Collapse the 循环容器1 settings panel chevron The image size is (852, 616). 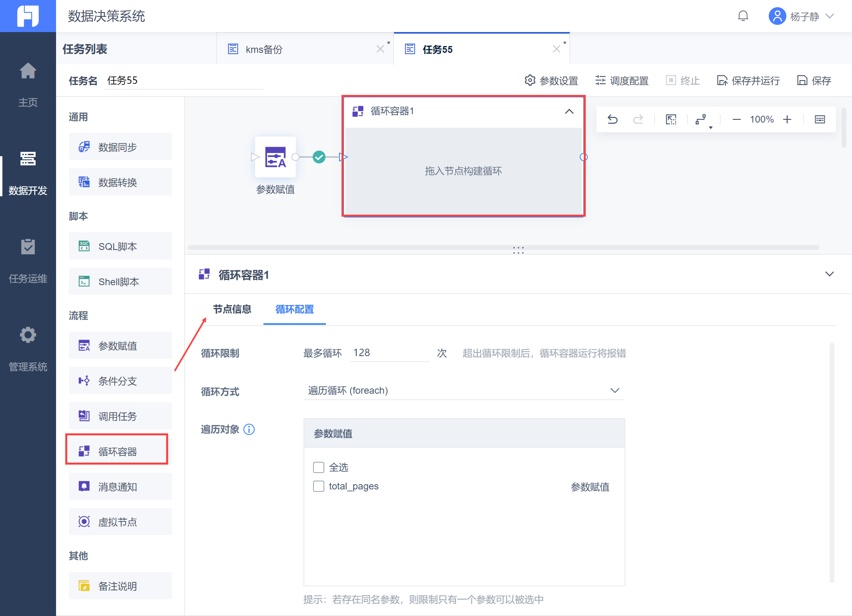pyautogui.click(x=829, y=274)
